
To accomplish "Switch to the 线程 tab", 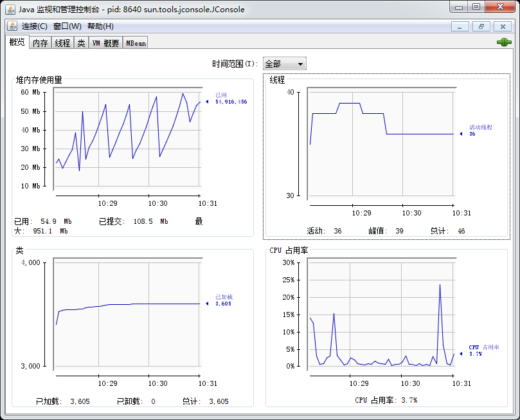I will (x=62, y=43).
